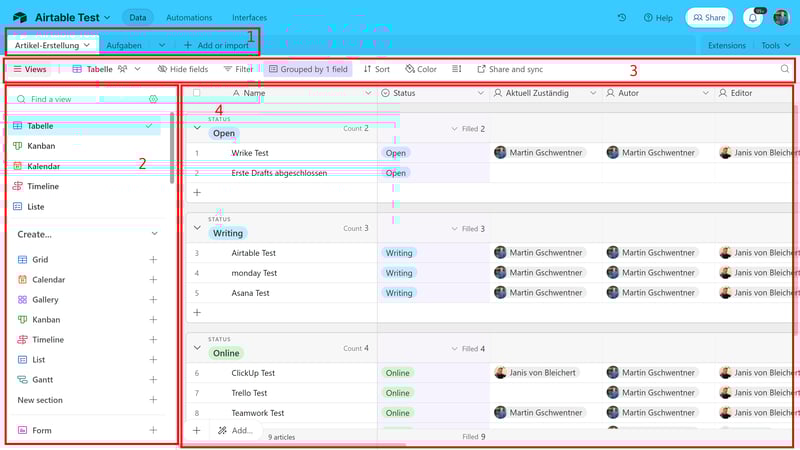The height and width of the screenshot is (450, 800).
Task: Click plus next to Calendar view
Action: coord(153,280)
